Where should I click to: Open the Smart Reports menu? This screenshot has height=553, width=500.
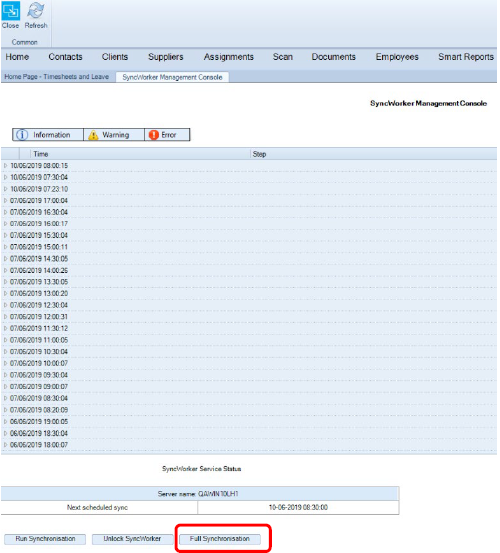466,57
